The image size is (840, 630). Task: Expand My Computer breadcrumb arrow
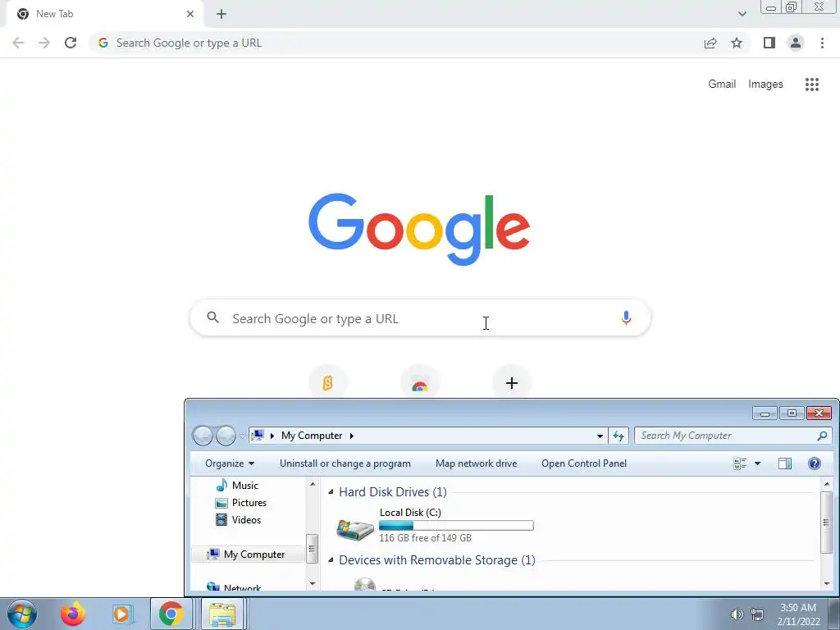(351, 436)
